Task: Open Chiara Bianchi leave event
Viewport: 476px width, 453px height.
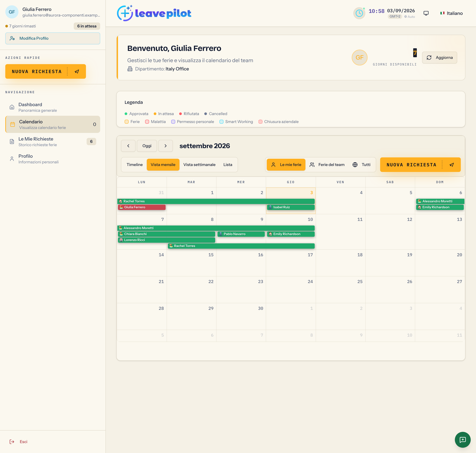Action: [x=167, y=234]
